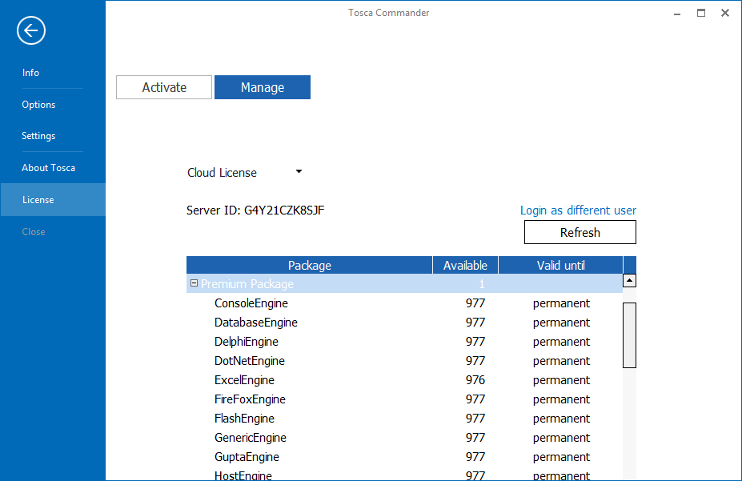Sort by the Package column header

pyautogui.click(x=309, y=265)
